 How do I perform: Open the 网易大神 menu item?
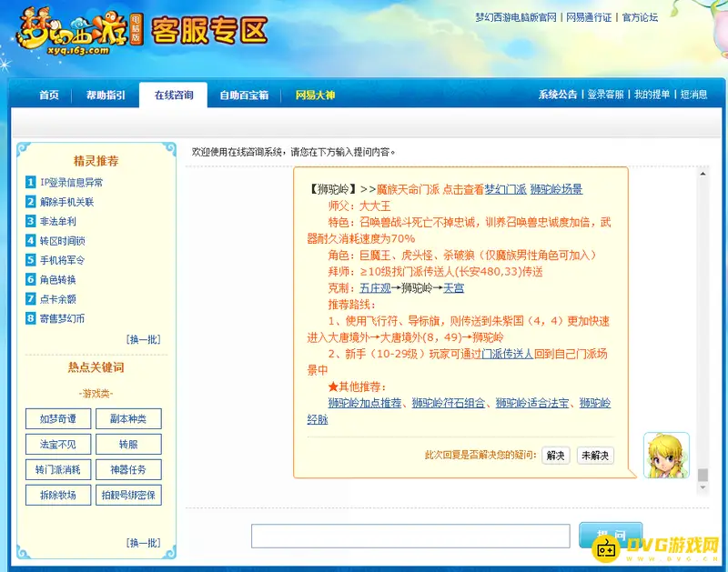point(315,95)
